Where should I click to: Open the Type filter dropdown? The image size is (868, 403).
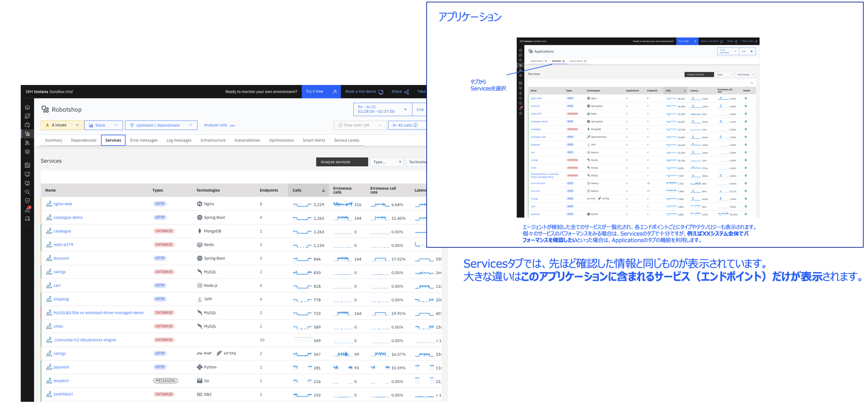pos(387,162)
